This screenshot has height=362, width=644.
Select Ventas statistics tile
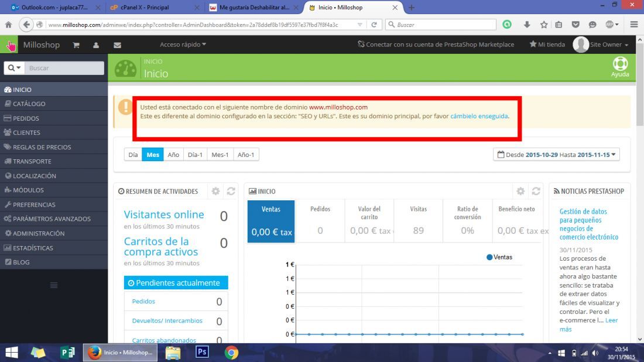pos(271,221)
